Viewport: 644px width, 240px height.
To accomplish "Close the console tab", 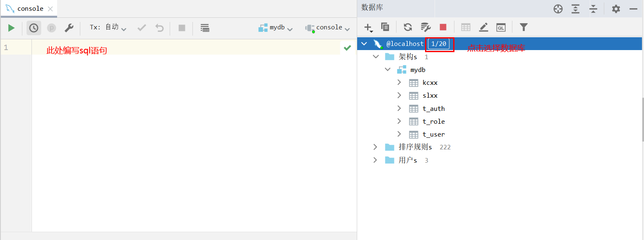I will [x=50, y=9].
